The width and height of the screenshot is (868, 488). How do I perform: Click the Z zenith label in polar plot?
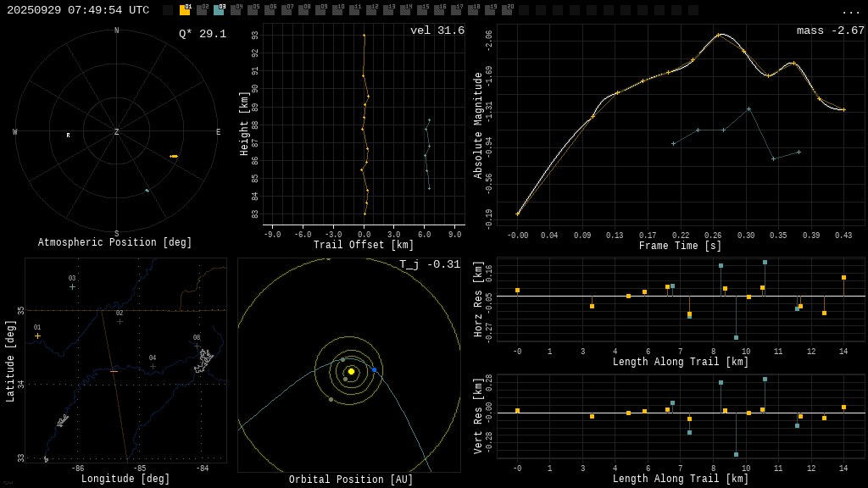click(116, 131)
